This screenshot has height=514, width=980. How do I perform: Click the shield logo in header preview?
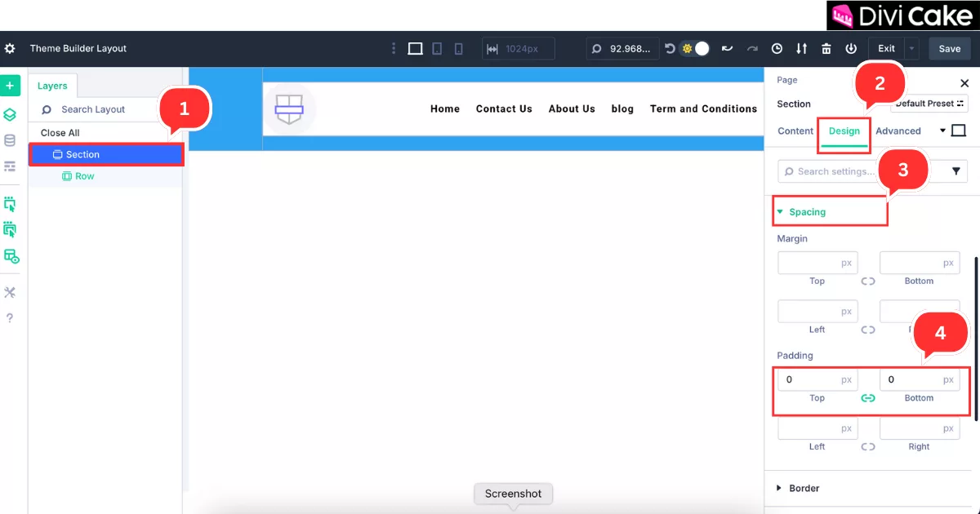click(x=289, y=109)
